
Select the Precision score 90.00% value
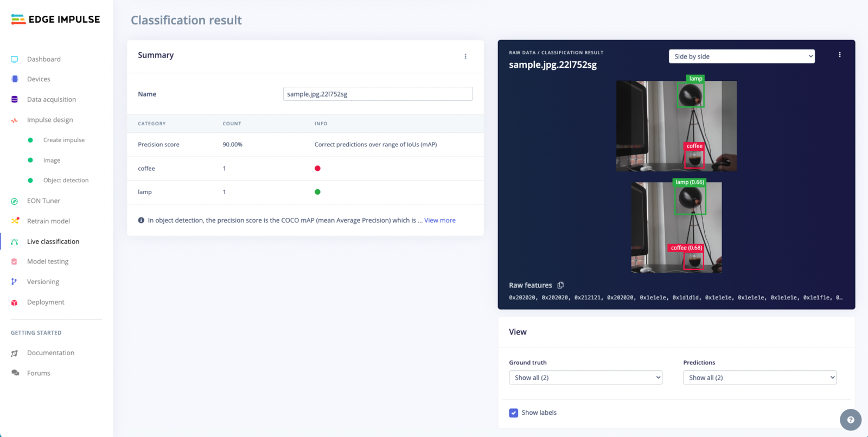pyautogui.click(x=232, y=145)
